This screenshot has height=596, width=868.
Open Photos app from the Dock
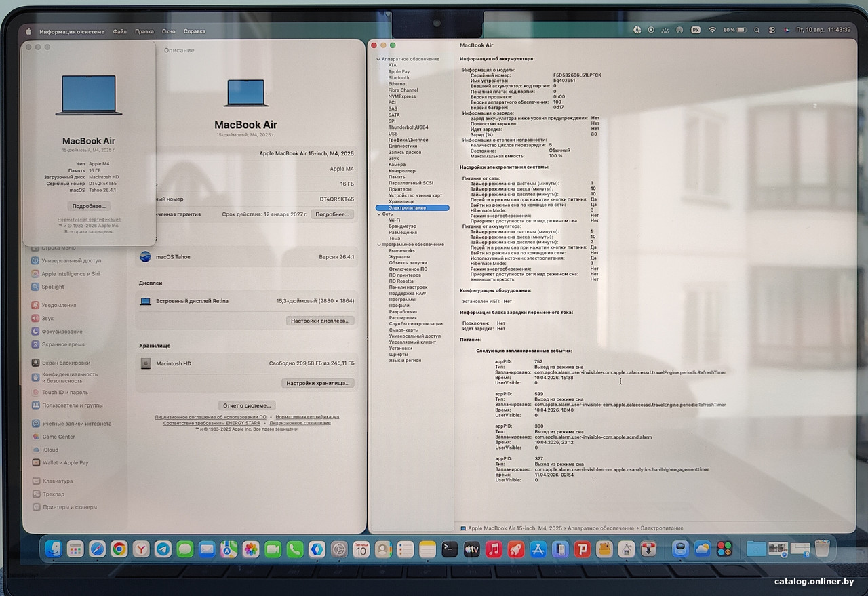(x=251, y=549)
